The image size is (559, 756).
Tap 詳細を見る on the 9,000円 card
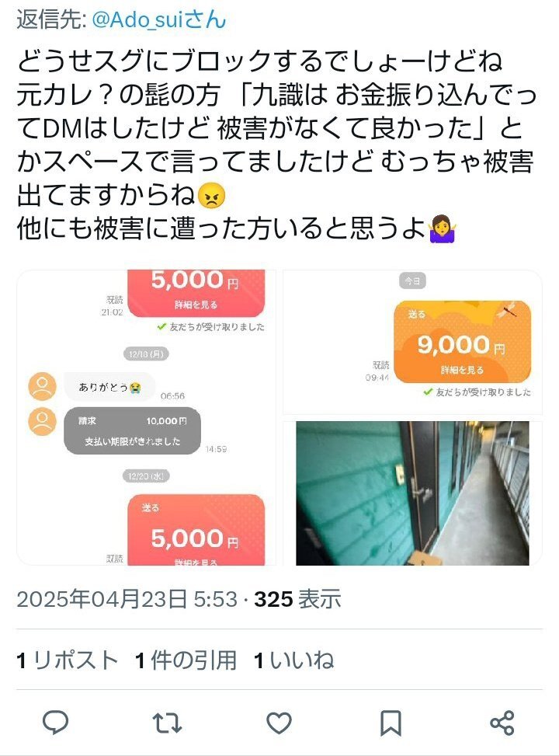tap(462, 370)
